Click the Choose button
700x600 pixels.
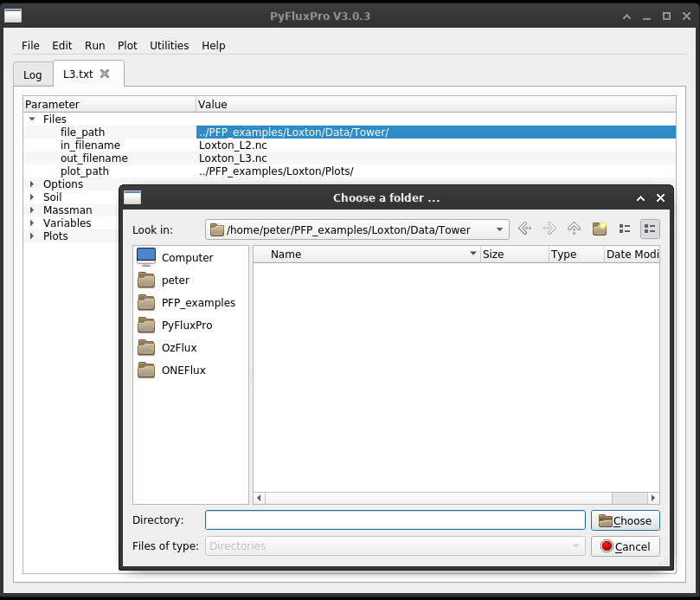[x=625, y=520]
